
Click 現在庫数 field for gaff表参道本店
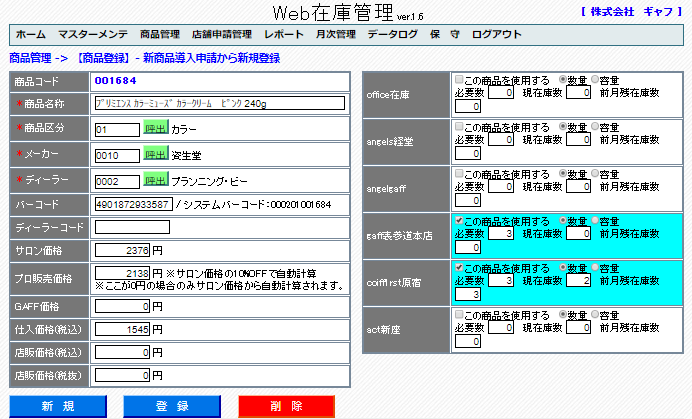click(x=578, y=234)
